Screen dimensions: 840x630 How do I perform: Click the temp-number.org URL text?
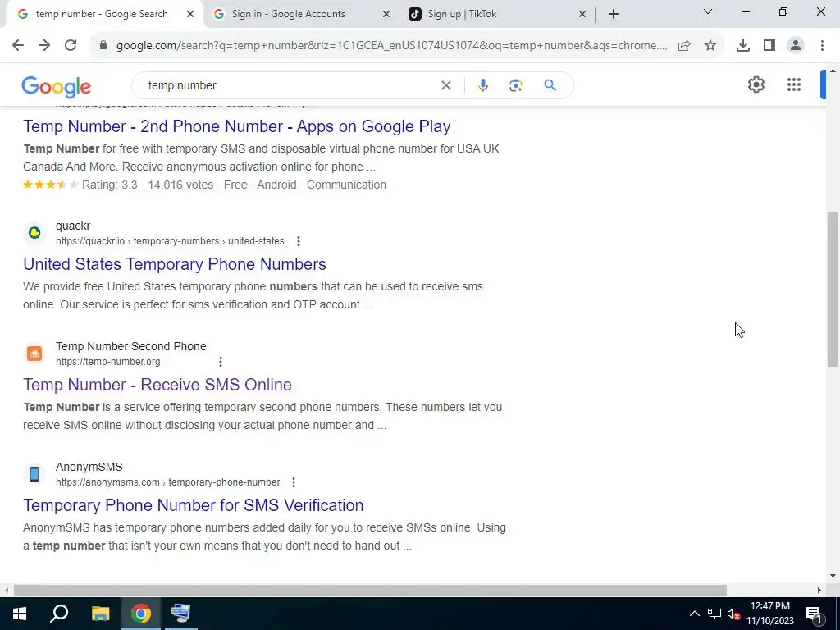pos(107,362)
